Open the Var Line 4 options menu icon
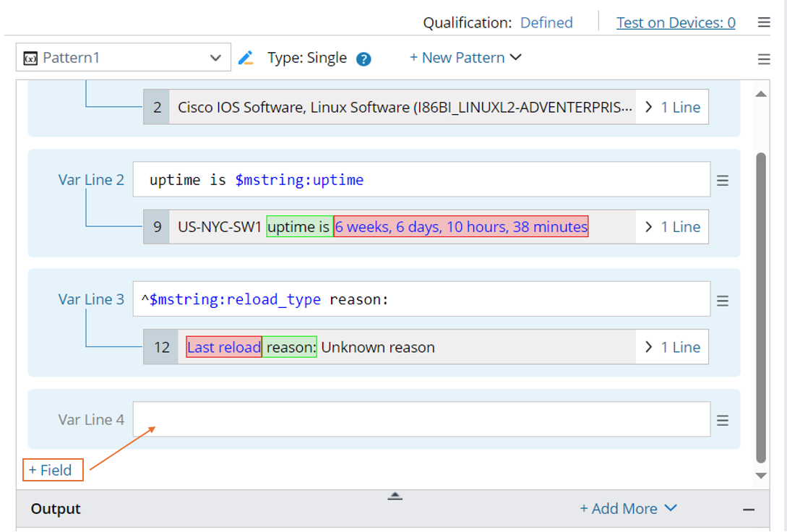787x532 pixels. click(x=723, y=421)
